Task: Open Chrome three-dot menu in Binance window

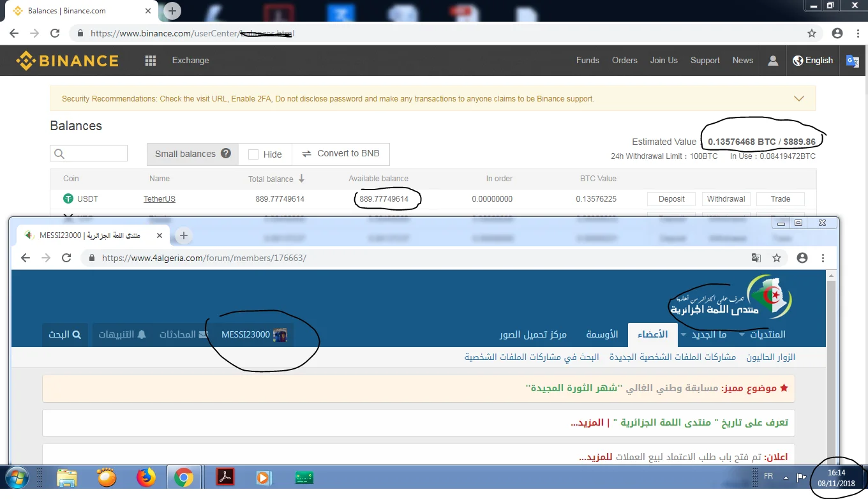Action: click(x=857, y=33)
